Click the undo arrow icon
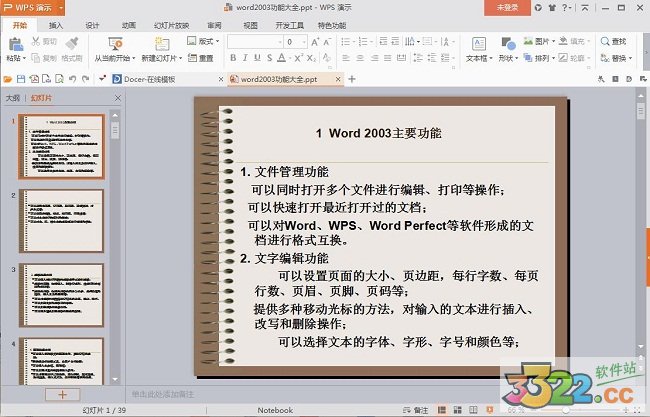The image size is (650, 417). (x=73, y=79)
